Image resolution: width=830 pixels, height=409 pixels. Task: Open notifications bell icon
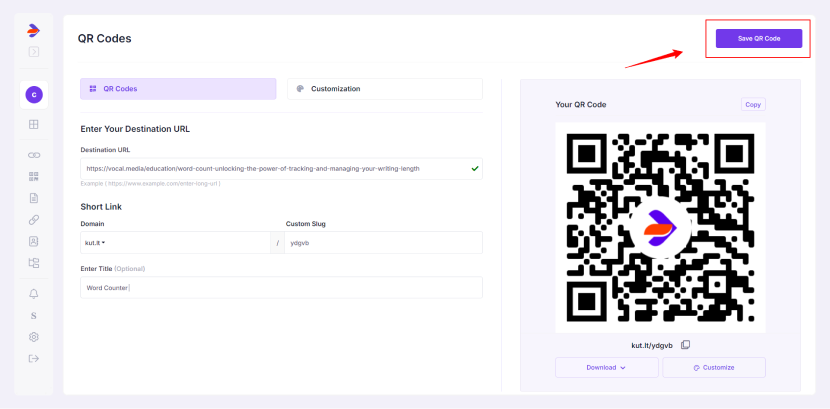point(34,294)
